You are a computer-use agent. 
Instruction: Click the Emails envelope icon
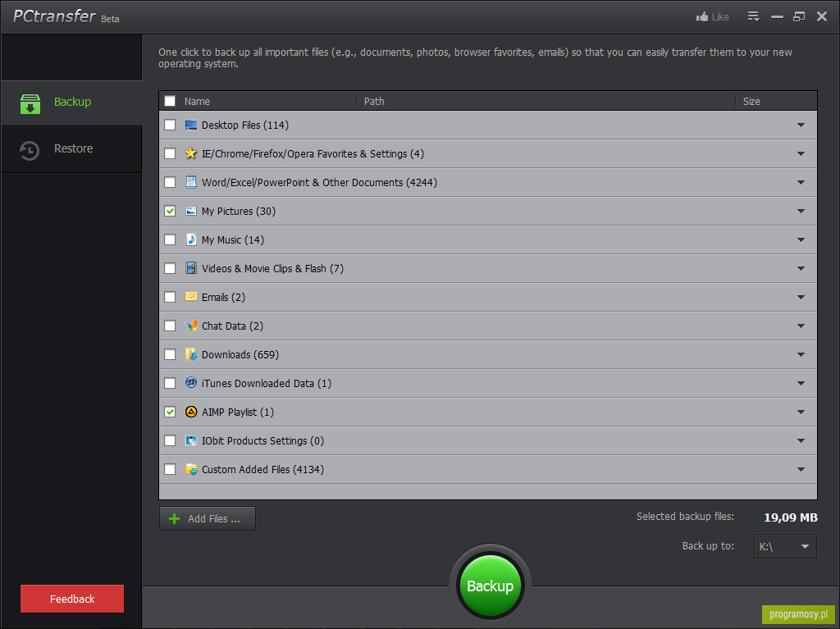click(x=190, y=297)
